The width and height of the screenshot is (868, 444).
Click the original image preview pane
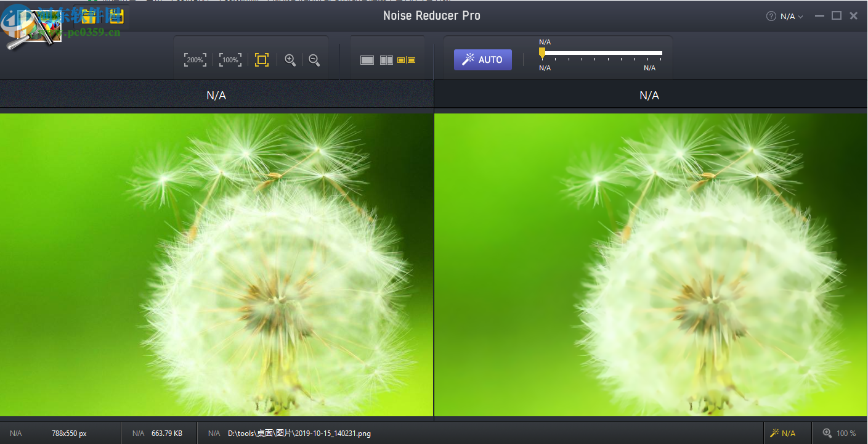(217, 265)
